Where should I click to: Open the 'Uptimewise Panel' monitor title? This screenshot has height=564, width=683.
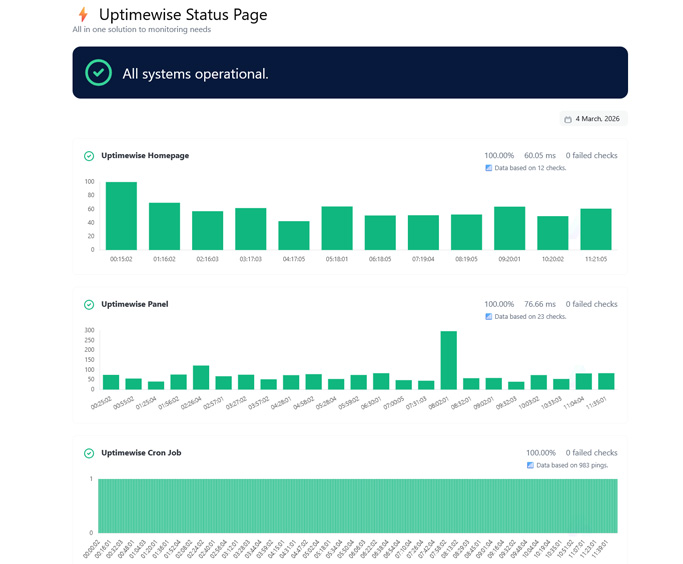[134, 304]
